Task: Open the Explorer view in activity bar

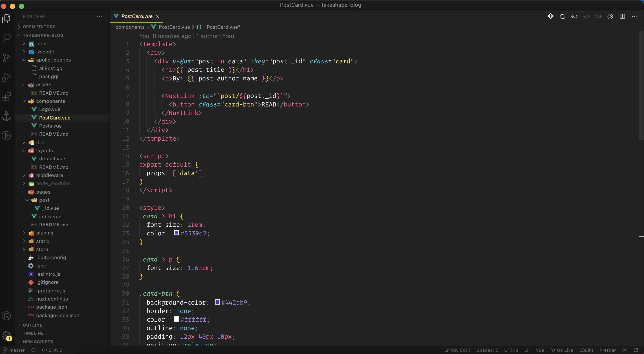Action: [x=6, y=19]
